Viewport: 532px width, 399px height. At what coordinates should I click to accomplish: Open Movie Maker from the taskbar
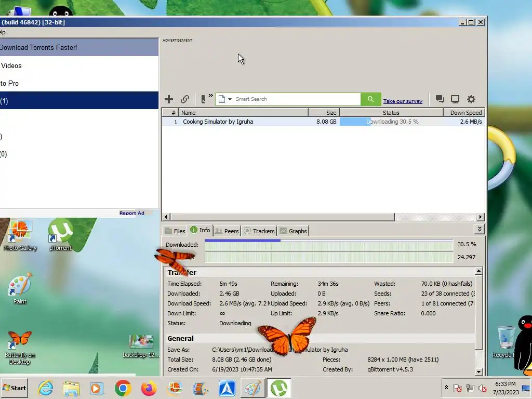pyautogui.click(x=201, y=388)
